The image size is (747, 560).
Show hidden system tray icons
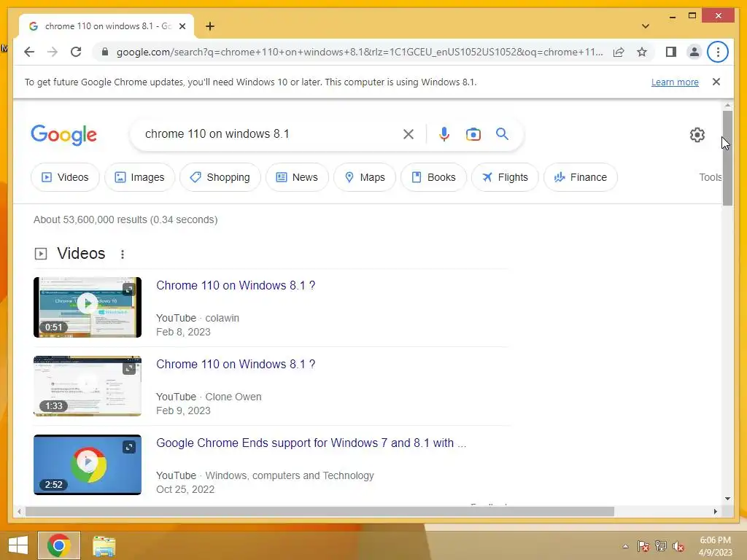(625, 546)
